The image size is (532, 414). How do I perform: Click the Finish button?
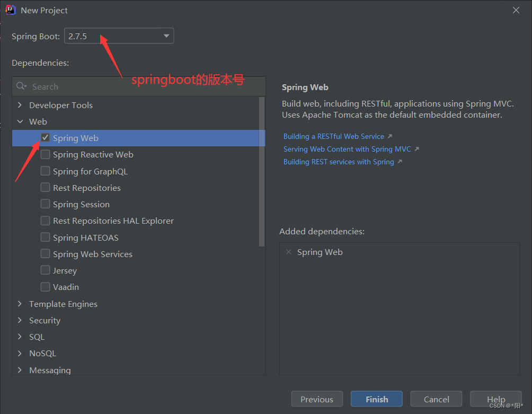tap(377, 399)
